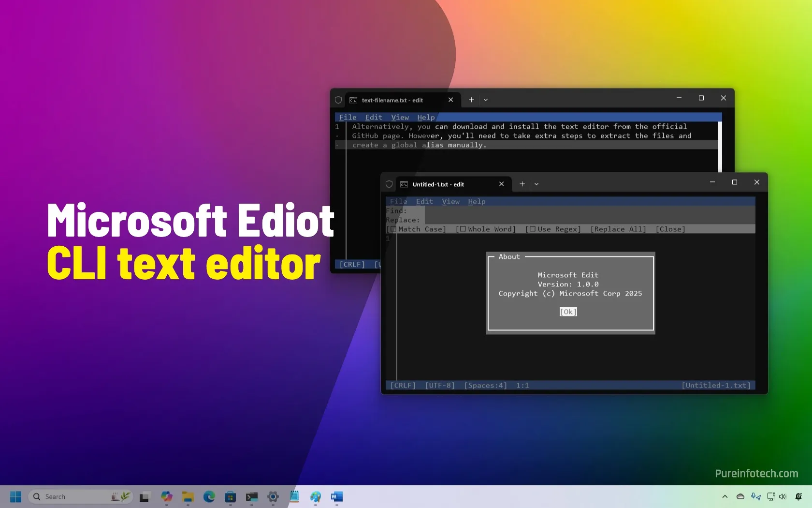Click shield icon in text-filename.txt window title bar
The image size is (812, 508).
338,100
